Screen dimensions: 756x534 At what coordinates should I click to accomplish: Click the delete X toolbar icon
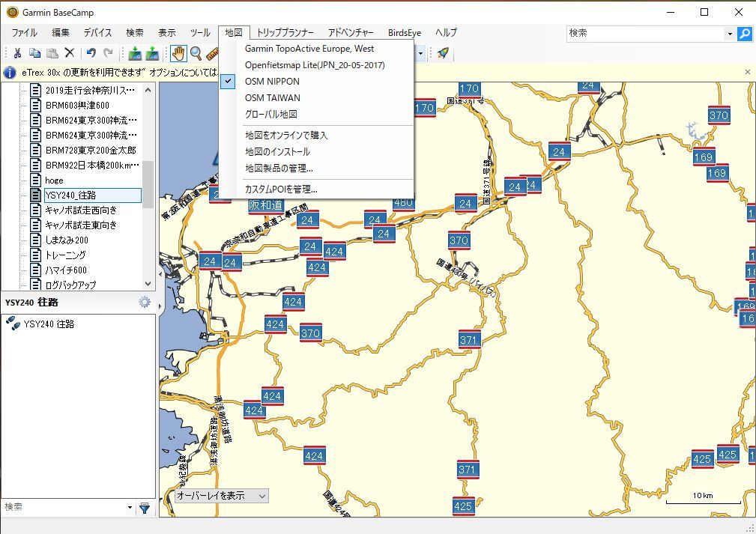[69, 52]
